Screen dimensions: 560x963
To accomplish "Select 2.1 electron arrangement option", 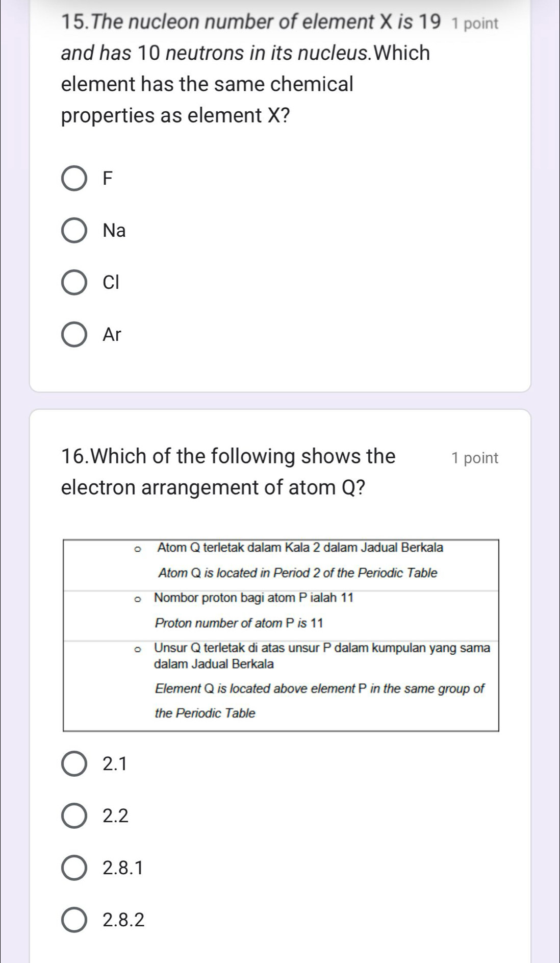I will point(73,763).
